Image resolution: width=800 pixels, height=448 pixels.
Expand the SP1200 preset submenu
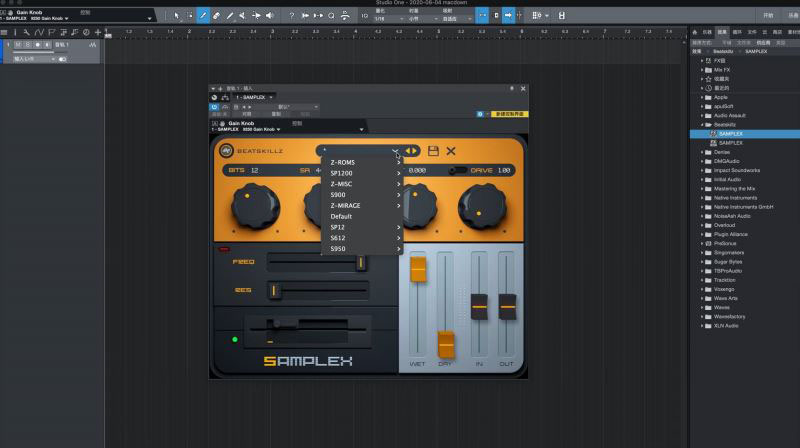[362, 173]
